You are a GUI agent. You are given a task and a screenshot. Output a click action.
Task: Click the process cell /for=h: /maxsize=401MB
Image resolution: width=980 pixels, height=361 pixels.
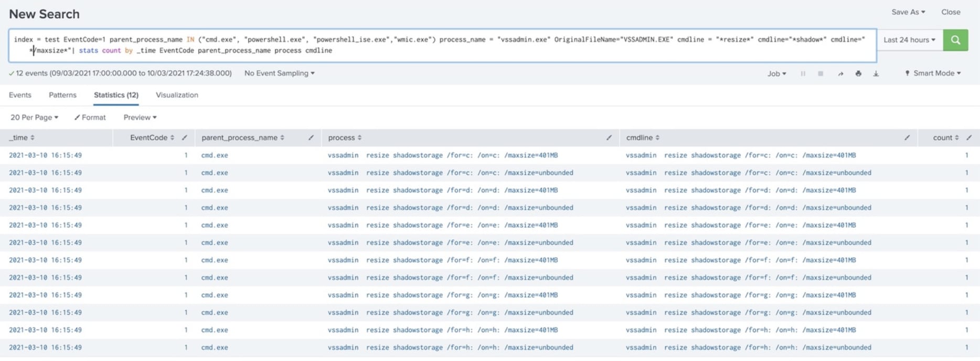click(x=443, y=330)
